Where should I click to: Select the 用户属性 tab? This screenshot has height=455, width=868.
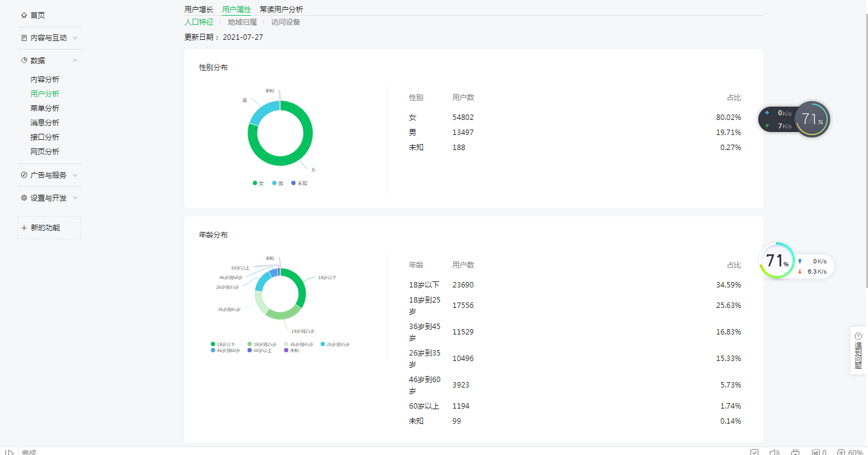(236, 9)
